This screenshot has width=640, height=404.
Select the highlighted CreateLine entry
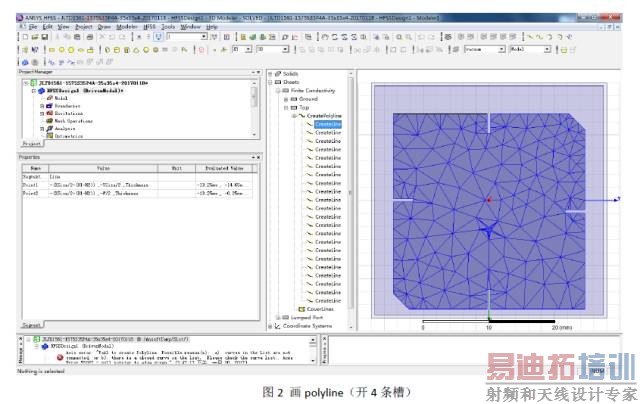pos(328,124)
